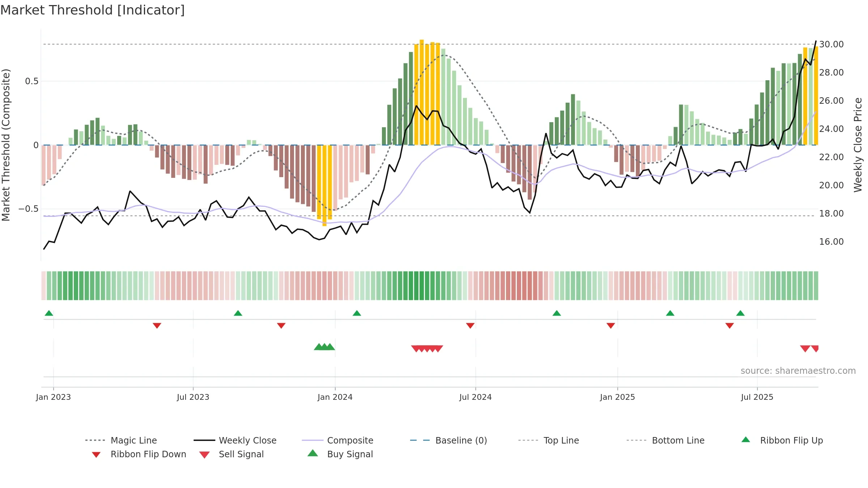Screen dimensions: 868x488
Task: Click the −0.5 composite axis label
Action: (x=29, y=209)
